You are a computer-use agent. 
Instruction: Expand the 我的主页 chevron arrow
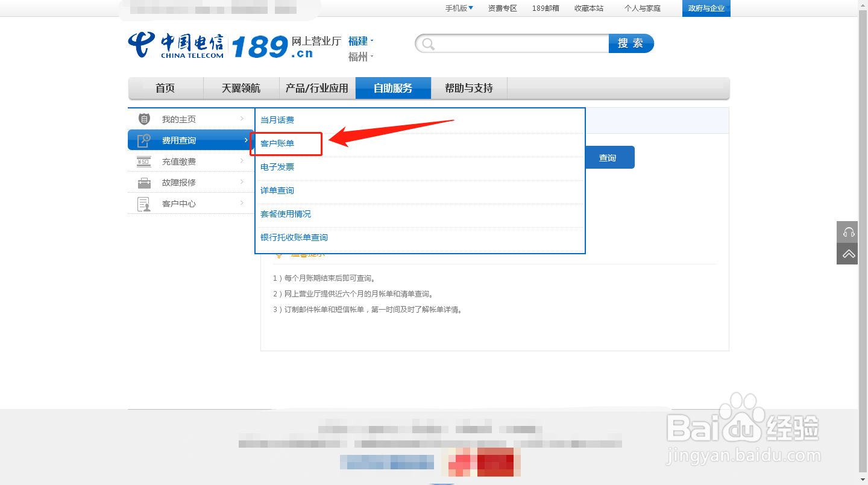(242, 119)
